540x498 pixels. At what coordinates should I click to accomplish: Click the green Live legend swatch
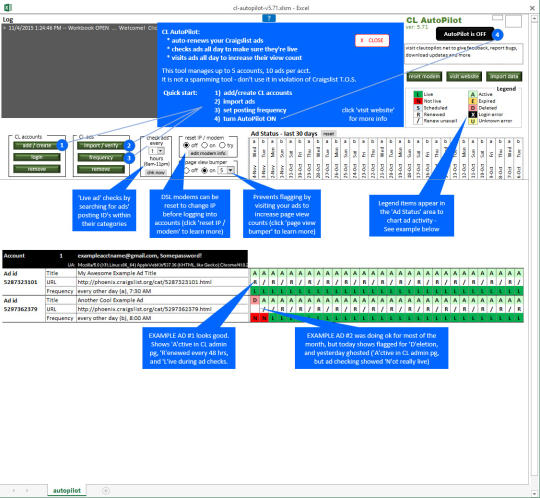coord(418,94)
